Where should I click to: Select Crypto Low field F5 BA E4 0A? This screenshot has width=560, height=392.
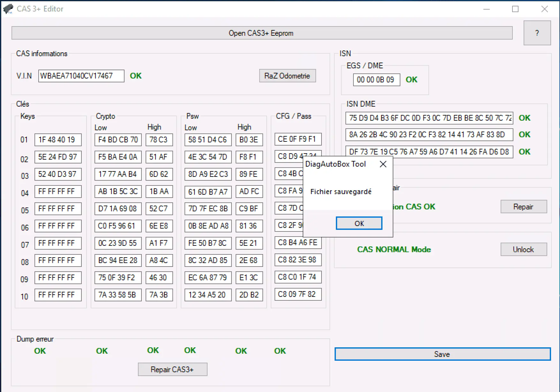point(118,157)
